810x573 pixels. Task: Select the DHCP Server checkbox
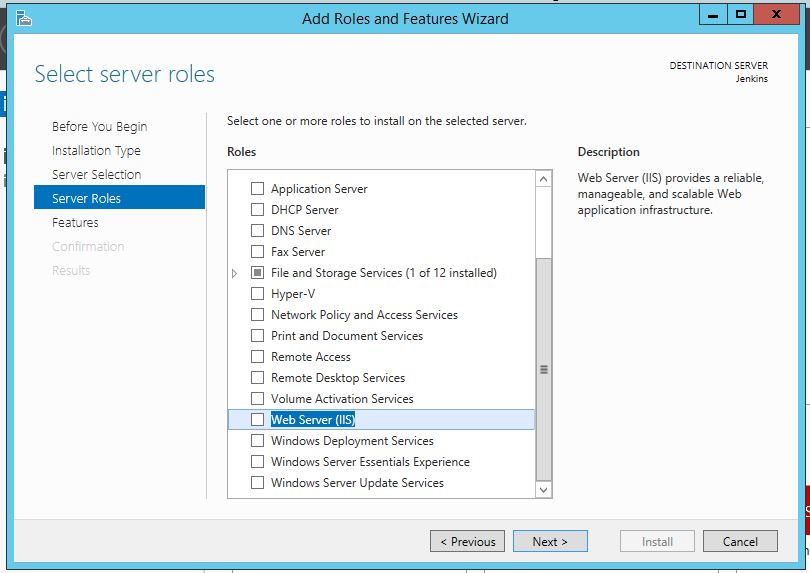(x=258, y=210)
